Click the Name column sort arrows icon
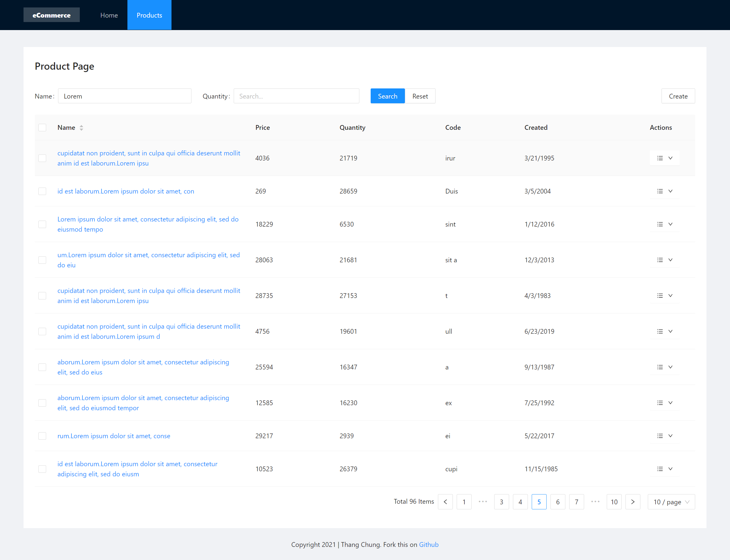This screenshot has width=730, height=560. click(x=81, y=128)
